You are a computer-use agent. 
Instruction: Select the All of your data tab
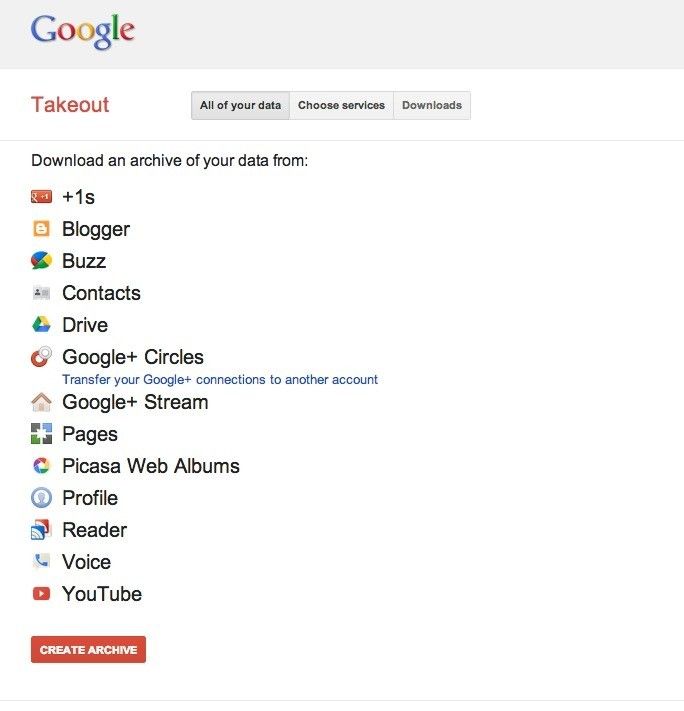[240, 105]
